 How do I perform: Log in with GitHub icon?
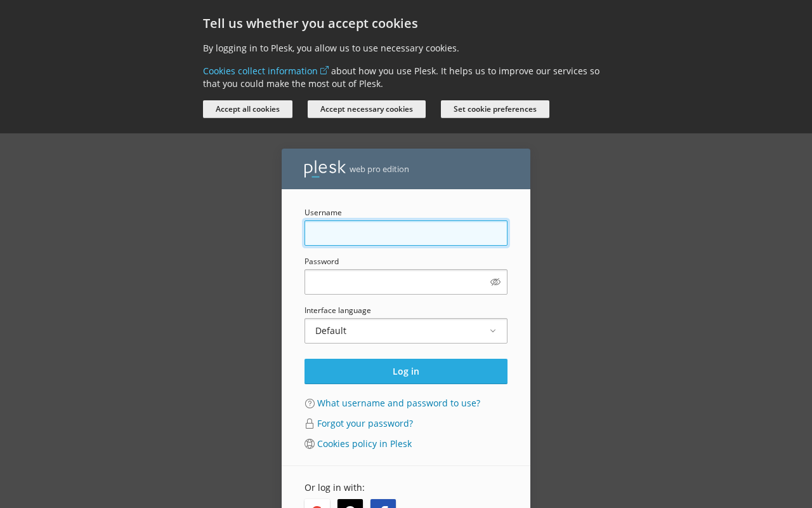[x=350, y=504]
